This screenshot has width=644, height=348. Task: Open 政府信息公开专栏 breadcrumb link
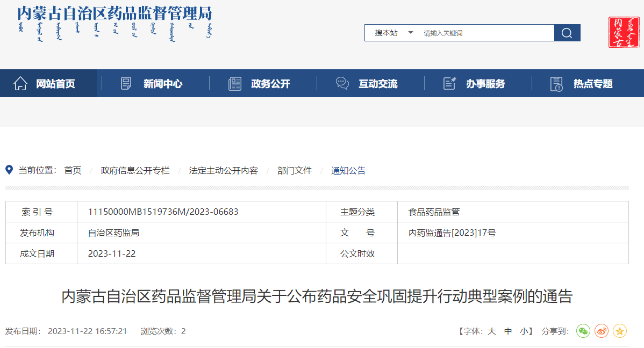click(135, 171)
